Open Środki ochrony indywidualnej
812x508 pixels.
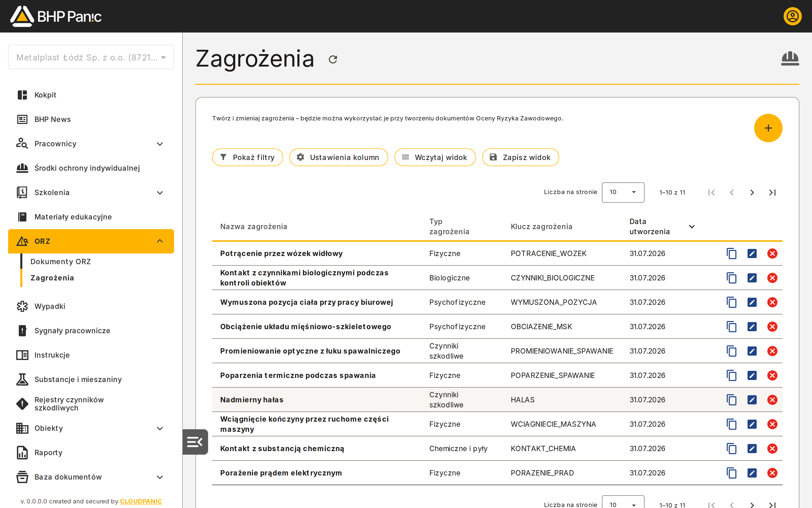point(91,168)
